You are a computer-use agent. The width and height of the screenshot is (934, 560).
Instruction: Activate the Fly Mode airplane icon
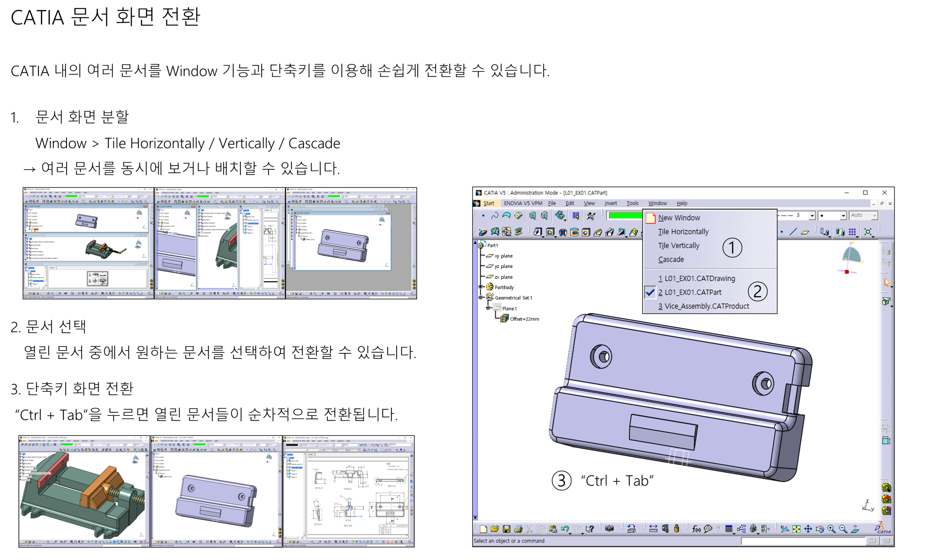pos(785,529)
